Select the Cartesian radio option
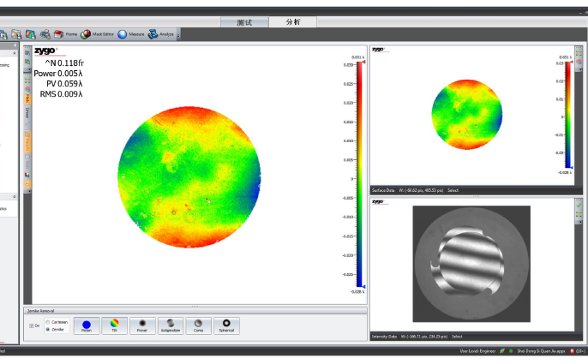The height and width of the screenshot is (364, 588). click(48, 322)
